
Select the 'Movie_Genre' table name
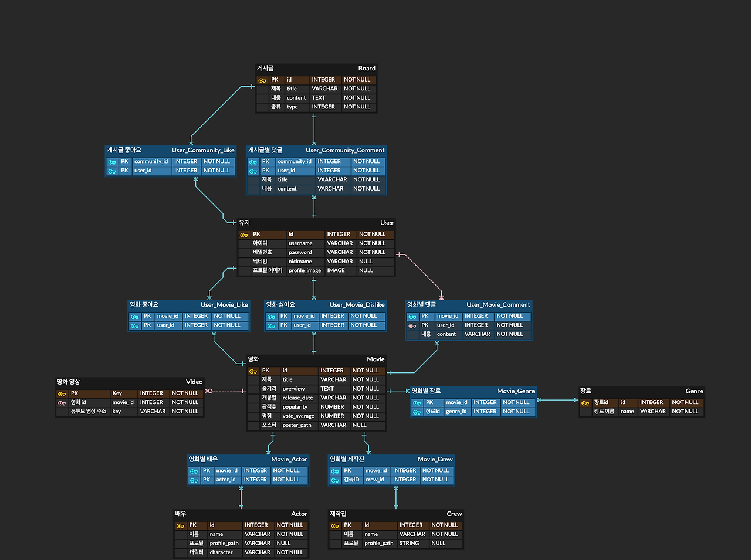[x=516, y=391]
